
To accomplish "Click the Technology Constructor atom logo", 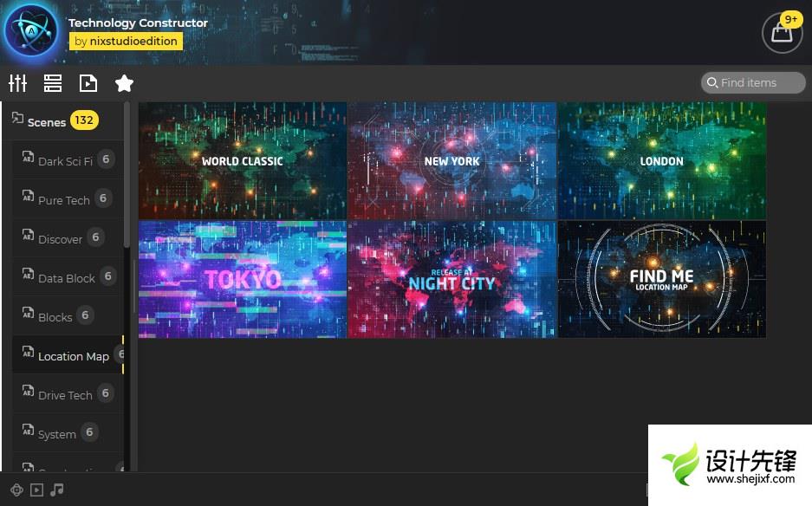I will tap(30, 31).
